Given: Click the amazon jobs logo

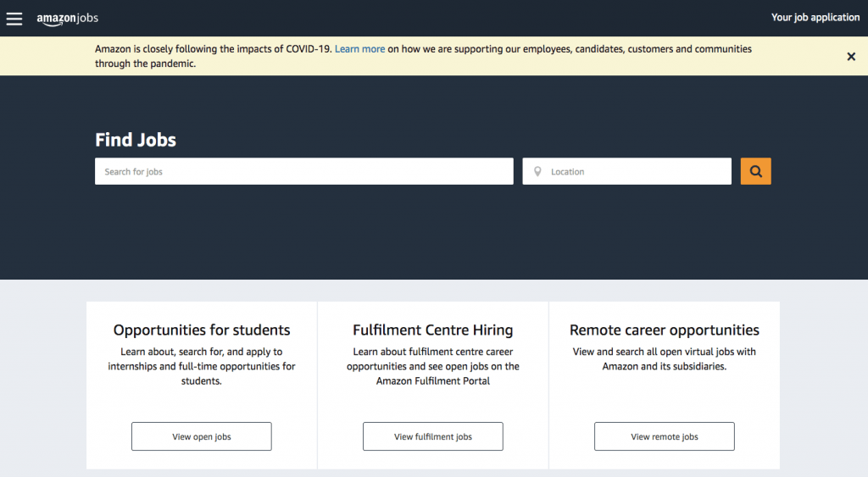Looking at the screenshot, I should [x=68, y=19].
